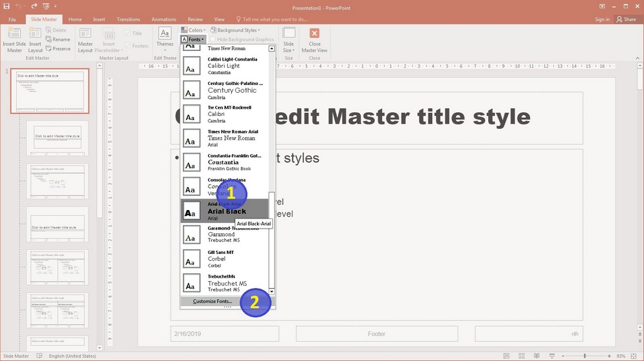Screen dimensions: 644x361
Task: Switch to Normal view in status bar
Action: 506,356
